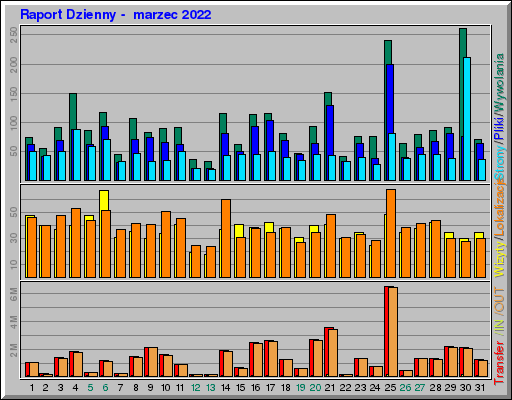Select the "Transfer" legend label
The image size is (512, 400).
[x=500, y=363]
